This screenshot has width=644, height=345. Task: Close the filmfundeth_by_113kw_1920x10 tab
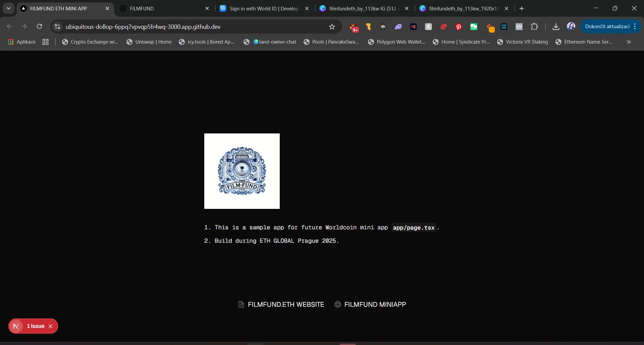506,9
